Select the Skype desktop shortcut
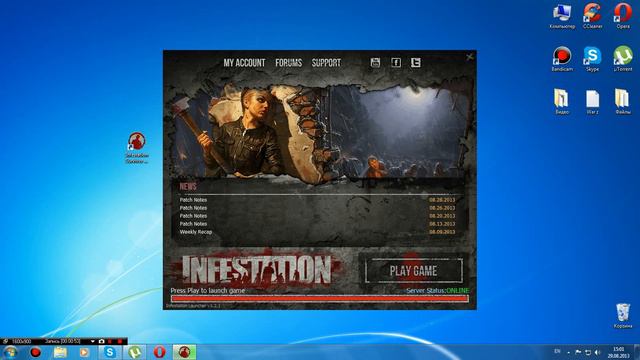 click(x=592, y=59)
